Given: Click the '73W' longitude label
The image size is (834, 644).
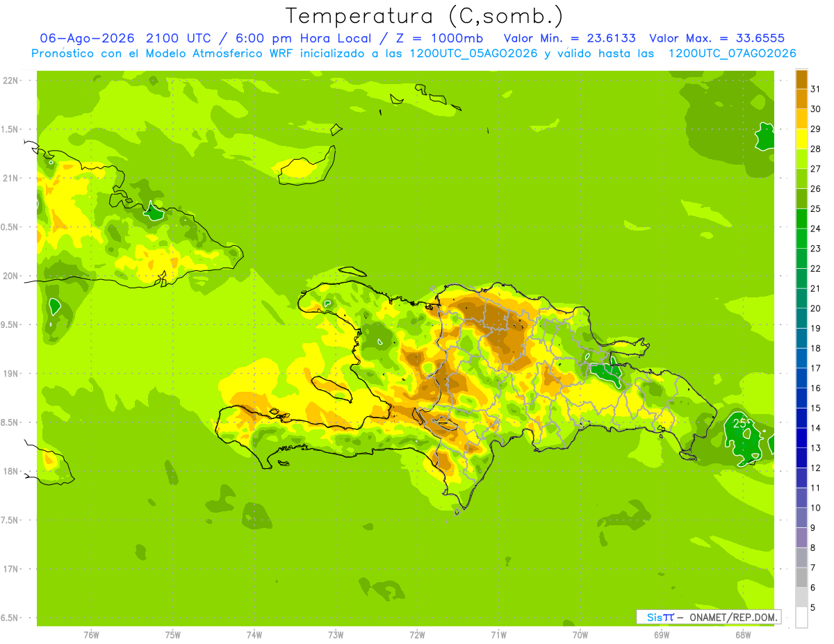Looking at the screenshot, I should pos(336,634).
